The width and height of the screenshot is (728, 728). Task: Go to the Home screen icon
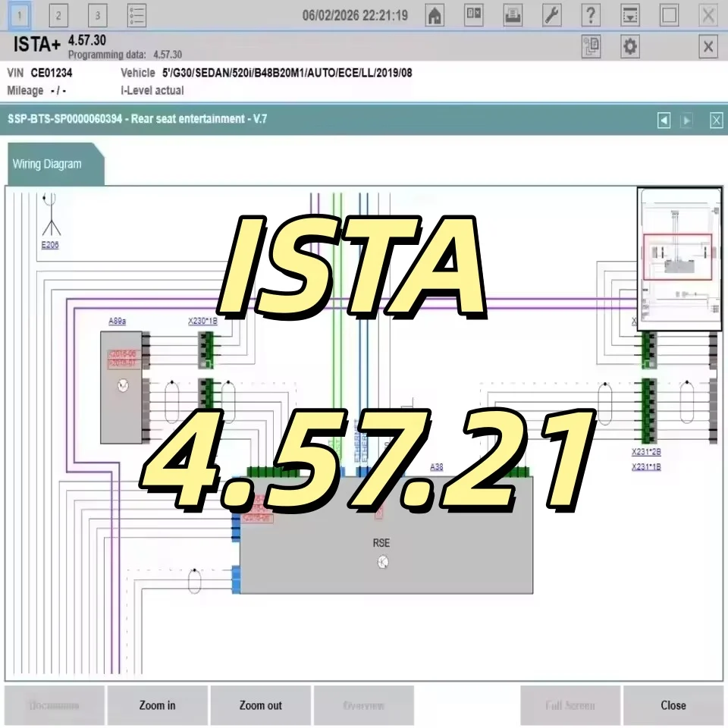[435, 15]
